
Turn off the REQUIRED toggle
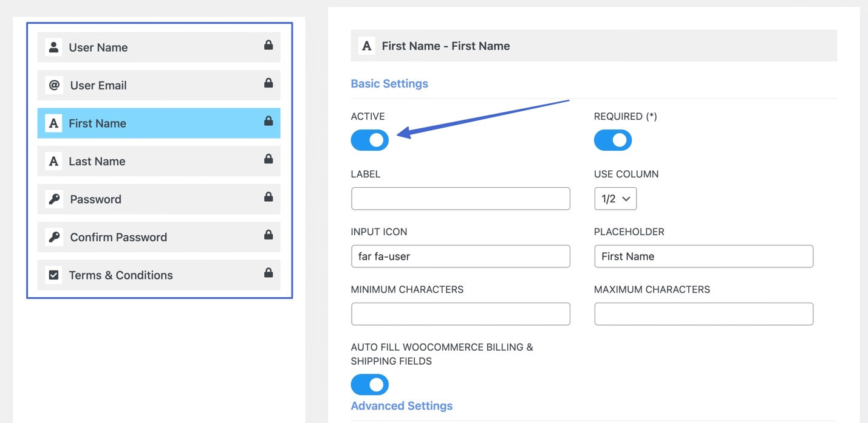point(613,140)
